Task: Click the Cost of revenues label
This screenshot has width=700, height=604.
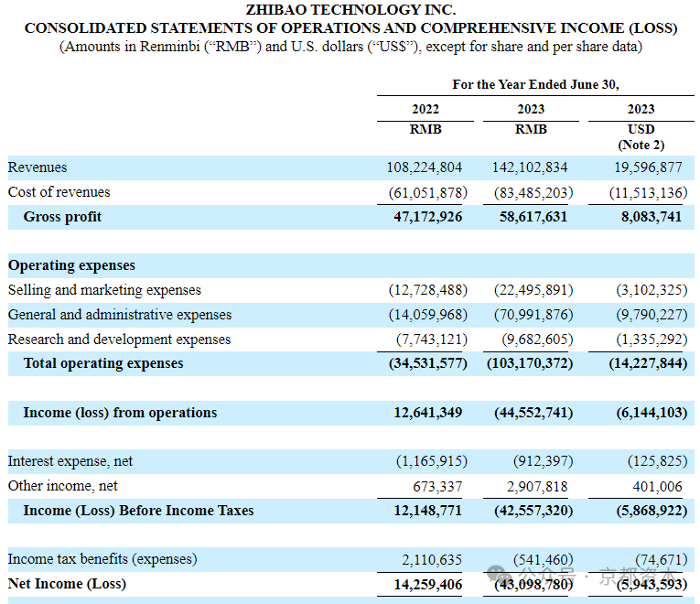Action: [x=59, y=192]
